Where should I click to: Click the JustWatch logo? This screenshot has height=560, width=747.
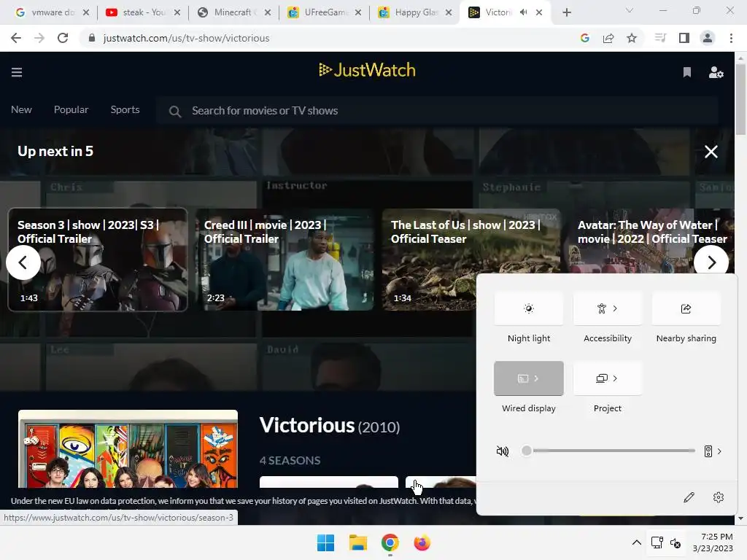(x=368, y=70)
